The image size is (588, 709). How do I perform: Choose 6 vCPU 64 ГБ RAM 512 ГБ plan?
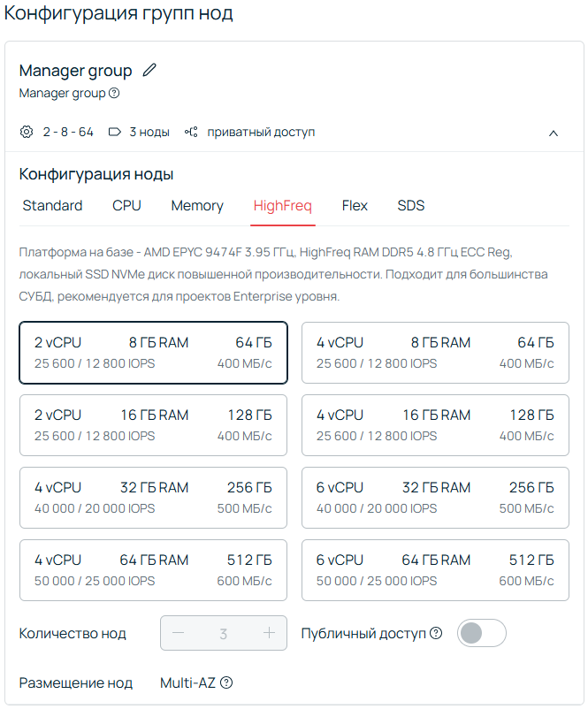(x=435, y=570)
